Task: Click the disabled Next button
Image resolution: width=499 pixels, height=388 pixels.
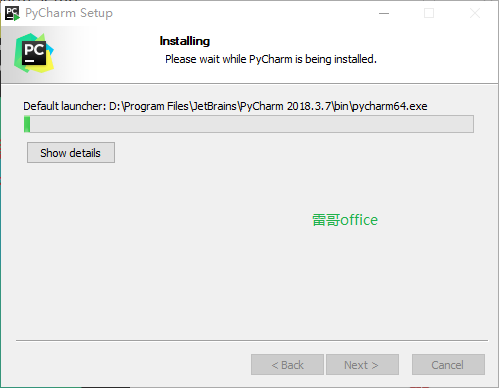Action: [x=362, y=365]
